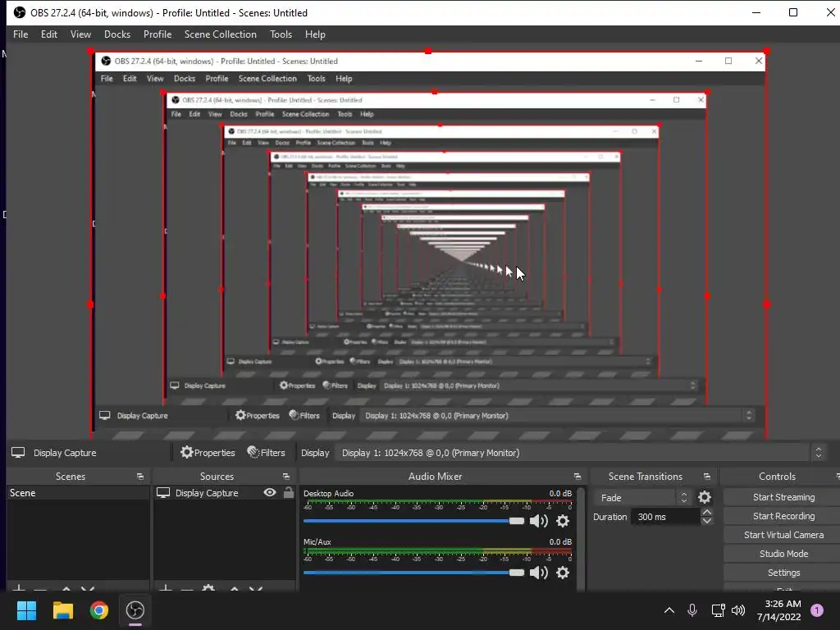840x630 pixels.
Task: Lock the Display Capture source
Action: pyautogui.click(x=289, y=492)
